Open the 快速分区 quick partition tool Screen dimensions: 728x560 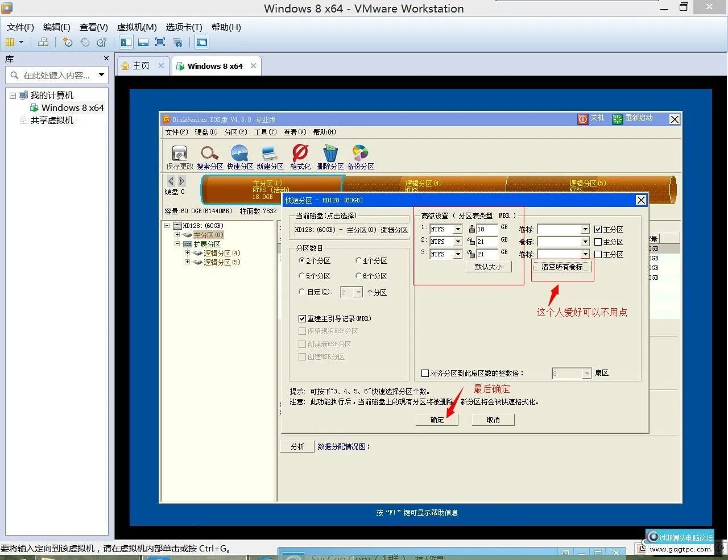tap(239, 154)
